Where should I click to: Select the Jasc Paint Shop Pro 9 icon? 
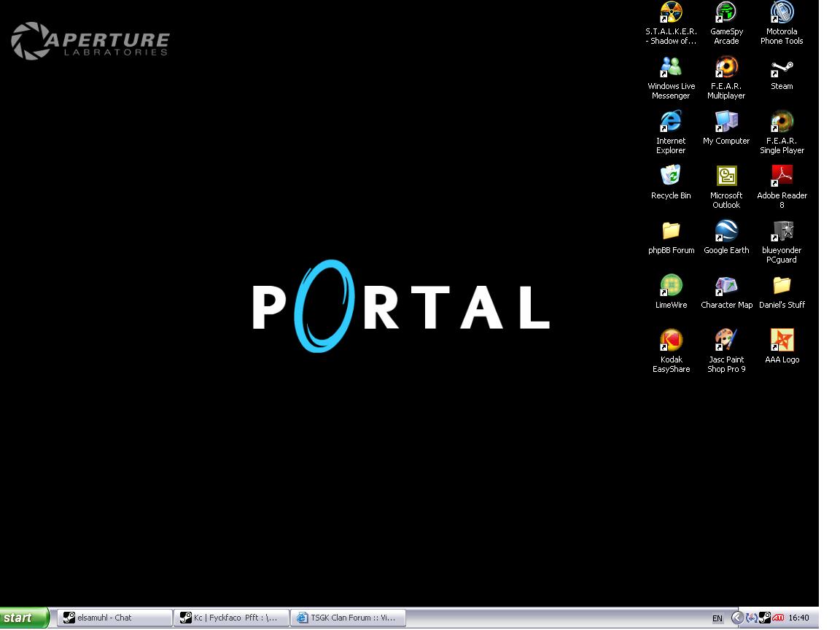pos(726,341)
